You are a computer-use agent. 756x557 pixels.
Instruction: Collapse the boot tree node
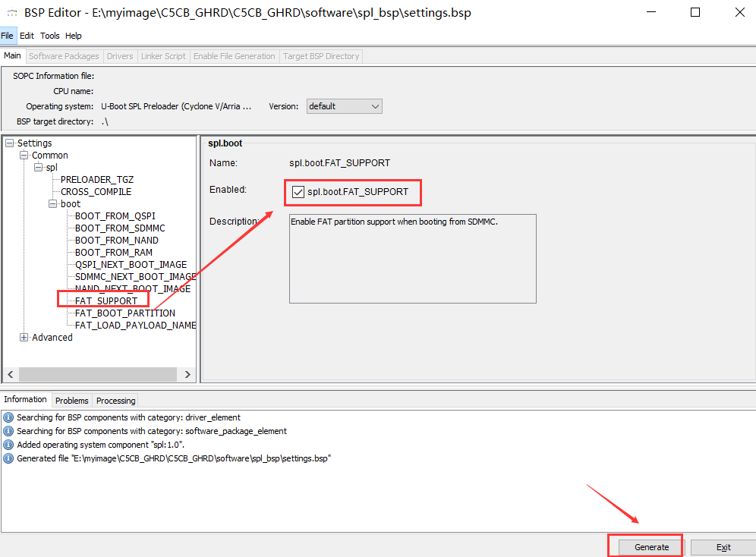(53, 204)
